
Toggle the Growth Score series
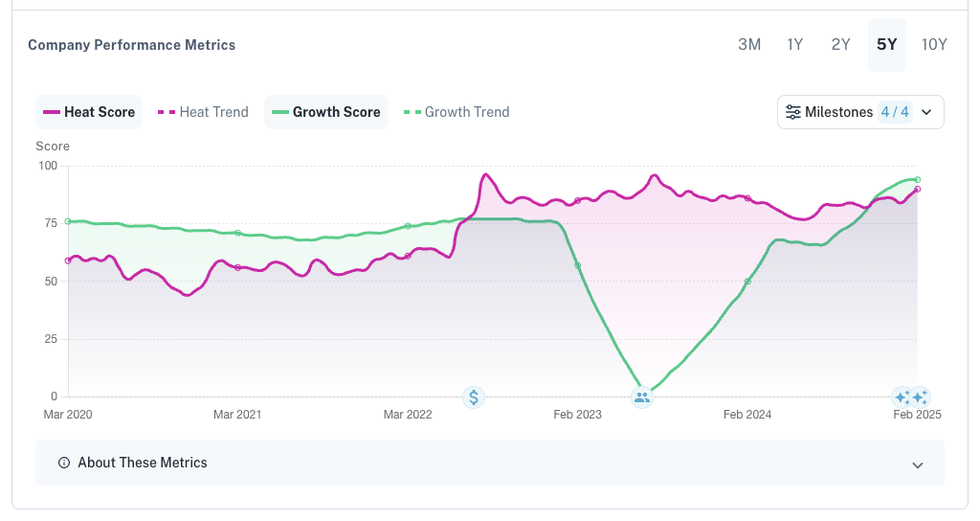(326, 112)
